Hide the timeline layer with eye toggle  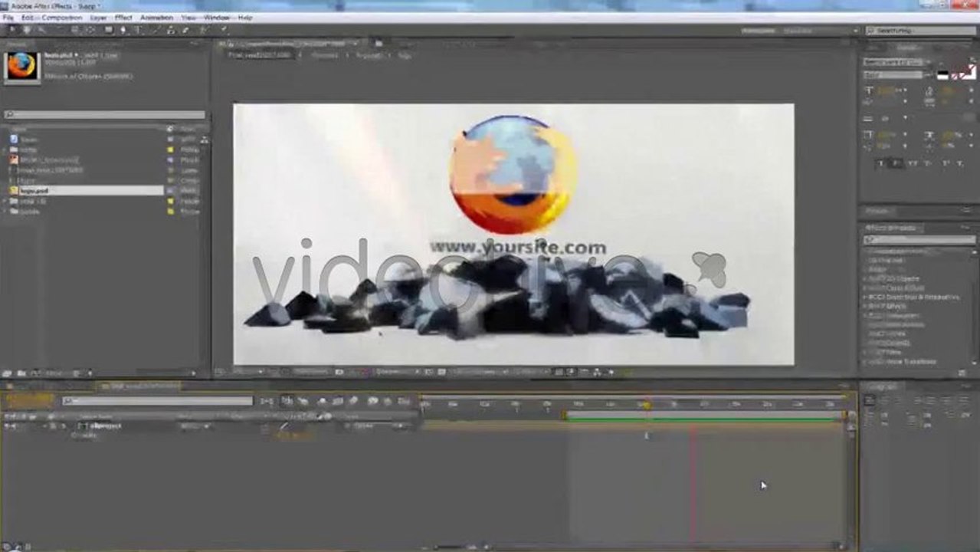[7, 426]
